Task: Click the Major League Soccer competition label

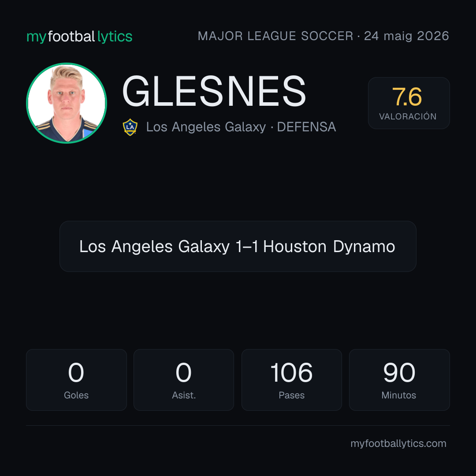Action: [275, 36]
